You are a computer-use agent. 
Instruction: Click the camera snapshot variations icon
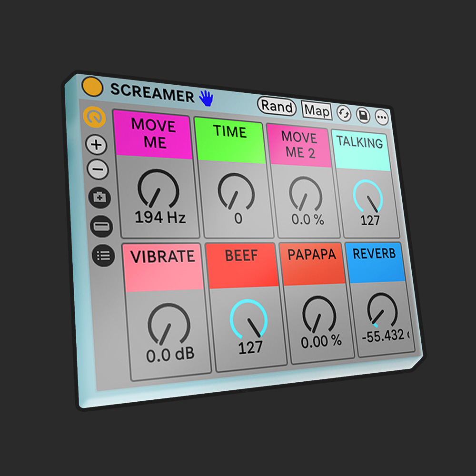click(x=99, y=198)
